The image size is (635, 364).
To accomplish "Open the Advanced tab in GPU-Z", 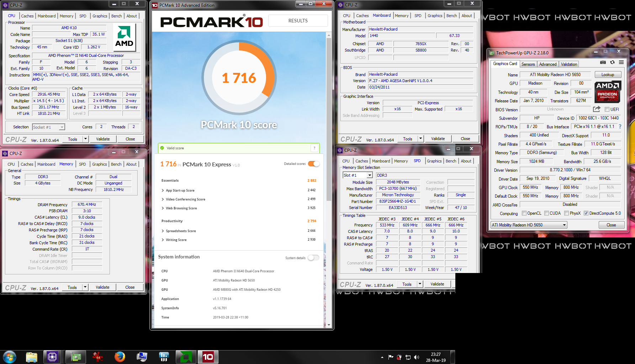I will 547,64.
